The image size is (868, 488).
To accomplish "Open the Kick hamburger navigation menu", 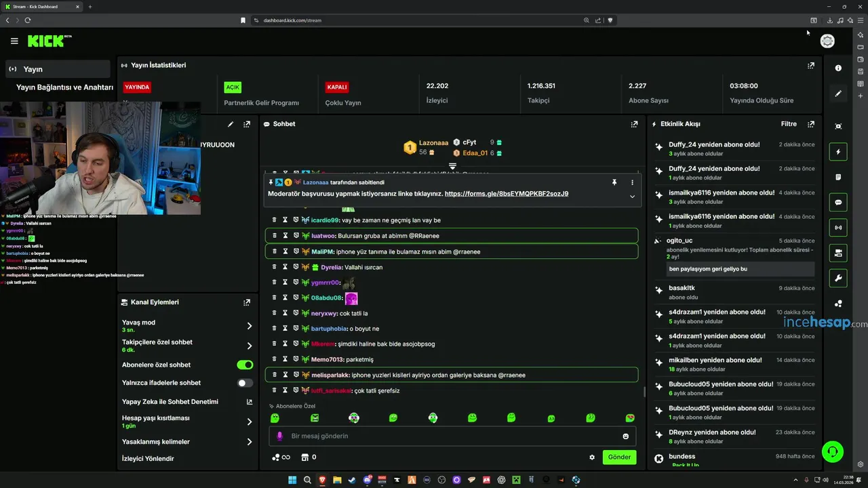I will (x=14, y=41).
